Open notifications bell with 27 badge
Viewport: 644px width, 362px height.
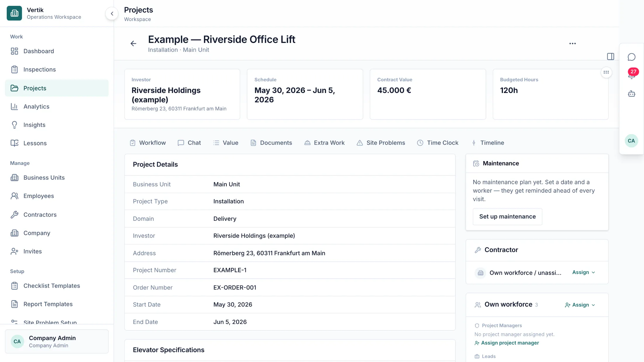point(632,74)
